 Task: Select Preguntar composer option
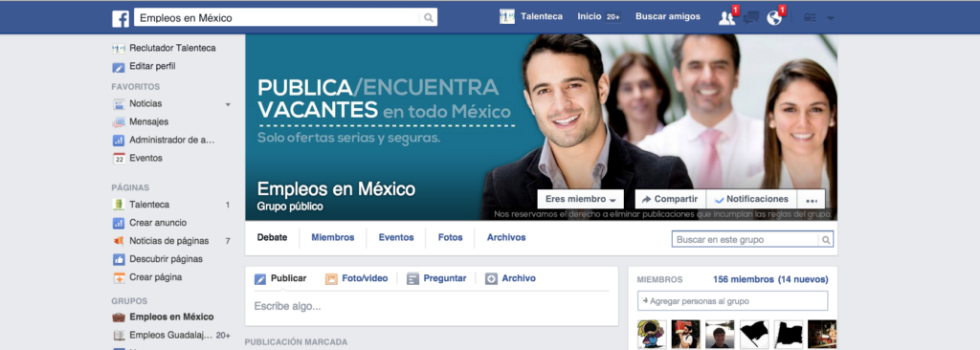(436, 278)
